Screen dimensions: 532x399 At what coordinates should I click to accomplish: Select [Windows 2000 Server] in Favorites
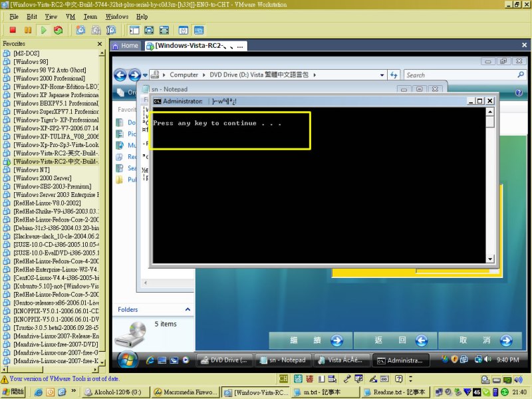43,178
